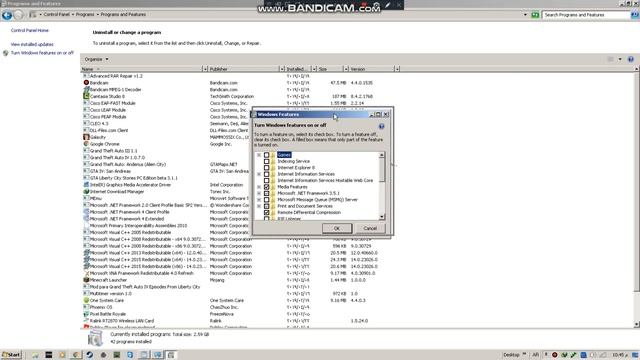Open the Version column filter dropdown
640x360 pixels.
397,69
